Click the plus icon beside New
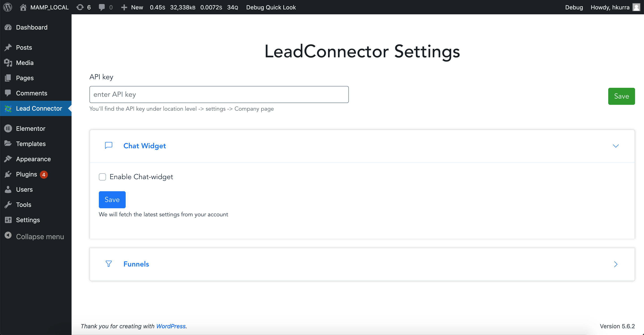644x335 pixels. point(124,8)
